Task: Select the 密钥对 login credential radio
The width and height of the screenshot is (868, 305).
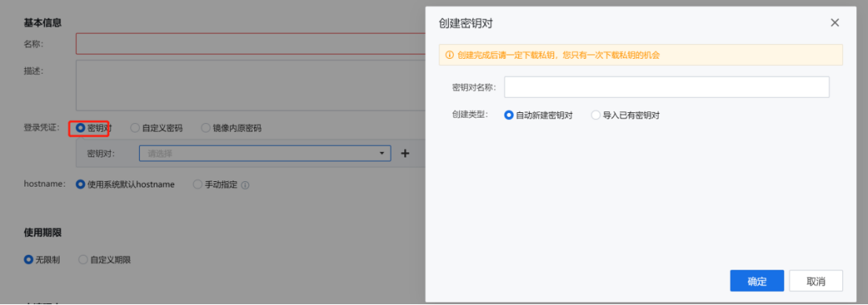Action: (x=81, y=128)
